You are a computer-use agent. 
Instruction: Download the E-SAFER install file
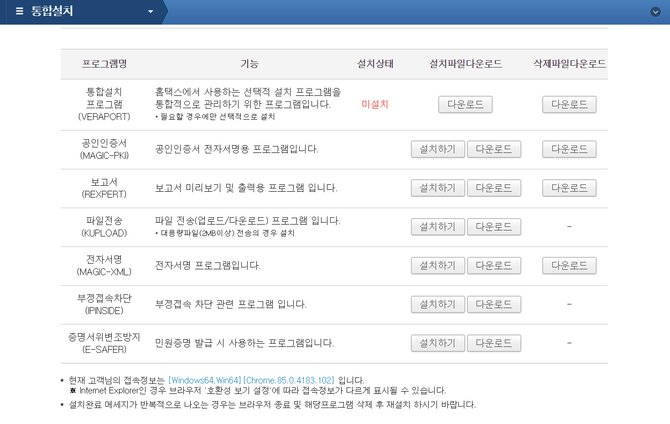pos(493,343)
